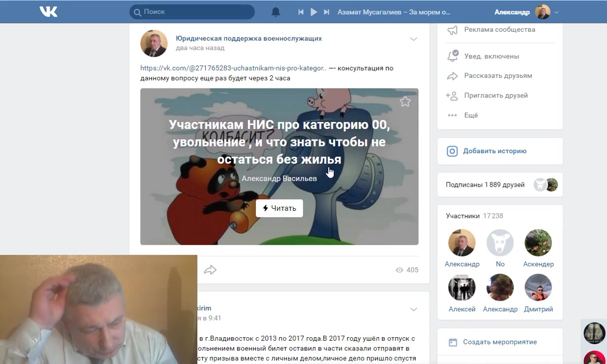607x364 pixels.
Task: Open the Александр profile menu in header
Action: pyautogui.click(x=527, y=12)
